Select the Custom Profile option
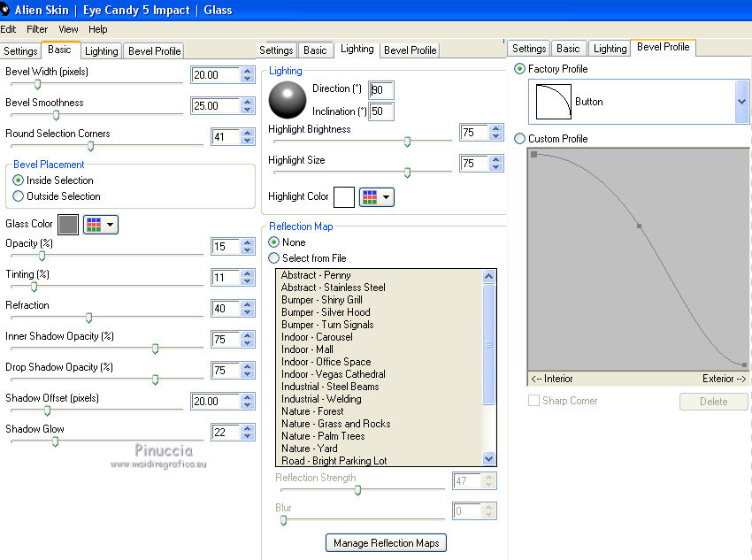The height and width of the screenshot is (560, 752). 519,139
